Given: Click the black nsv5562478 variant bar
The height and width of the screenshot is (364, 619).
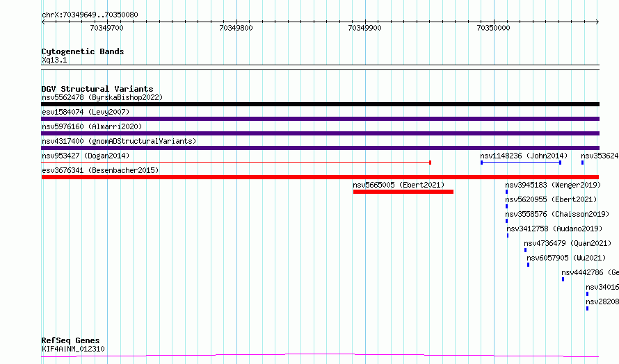Looking at the screenshot, I should pyautogui.click(x=320, y=104).
